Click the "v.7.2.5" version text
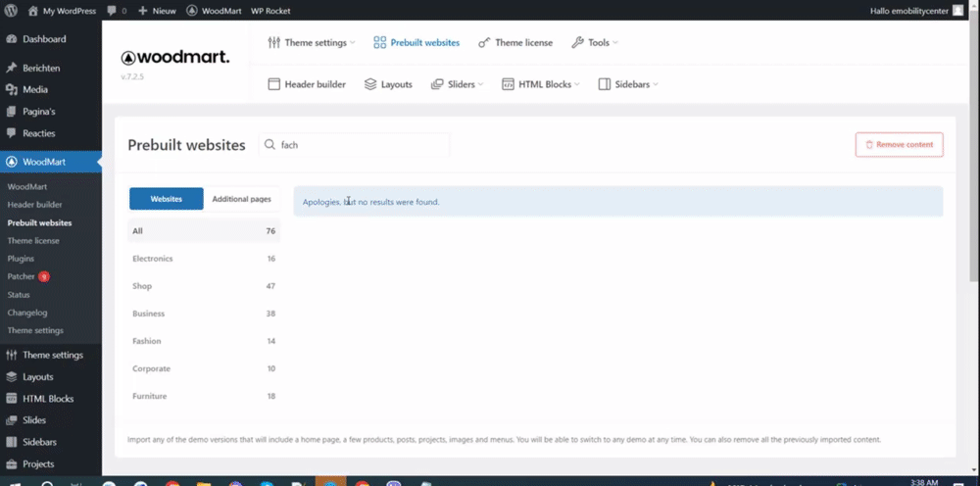Screen dimensions: 980x486 132,76
